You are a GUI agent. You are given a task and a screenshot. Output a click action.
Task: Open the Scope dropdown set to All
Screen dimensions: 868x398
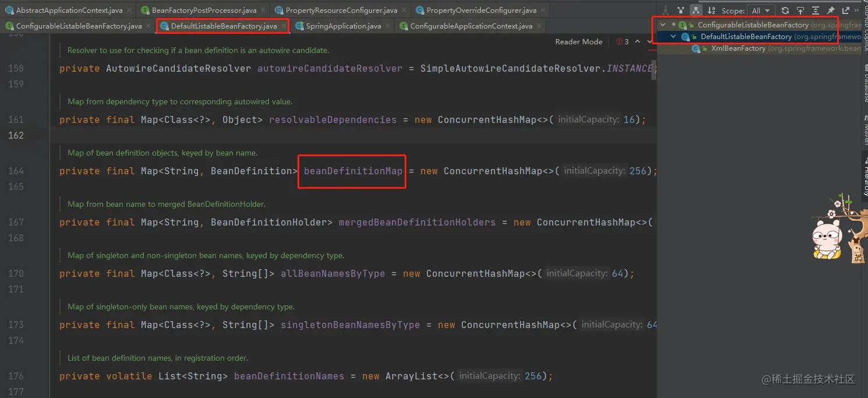(x=761, y=10)
